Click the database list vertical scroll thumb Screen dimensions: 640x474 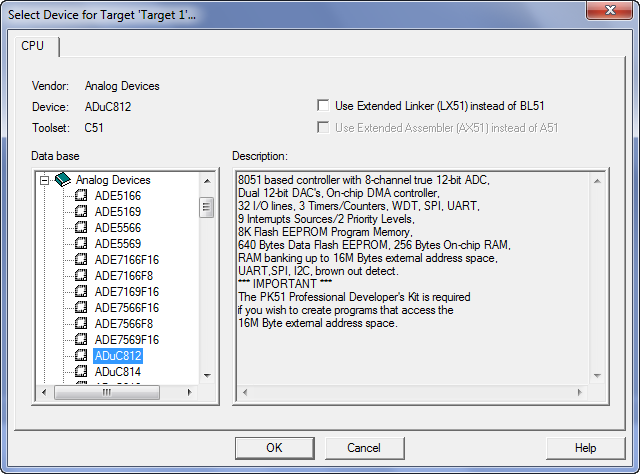pyautogui.click(x=207, y=207)
